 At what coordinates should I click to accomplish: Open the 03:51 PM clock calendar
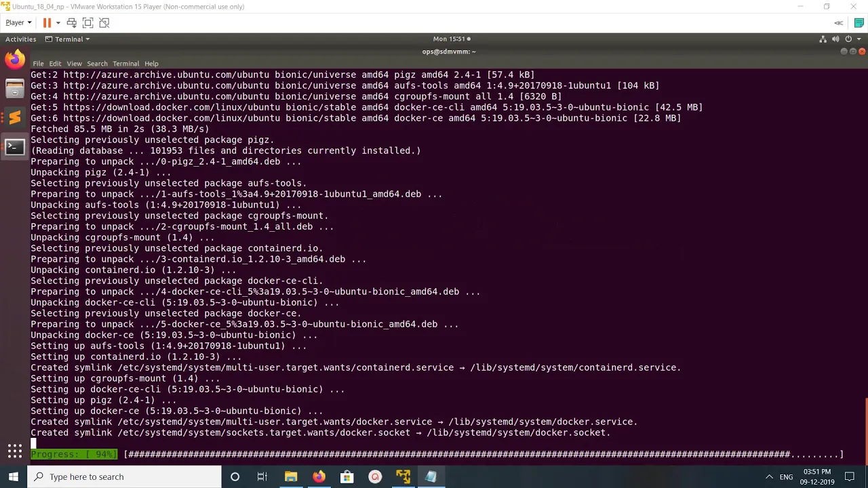click(817, 476)
